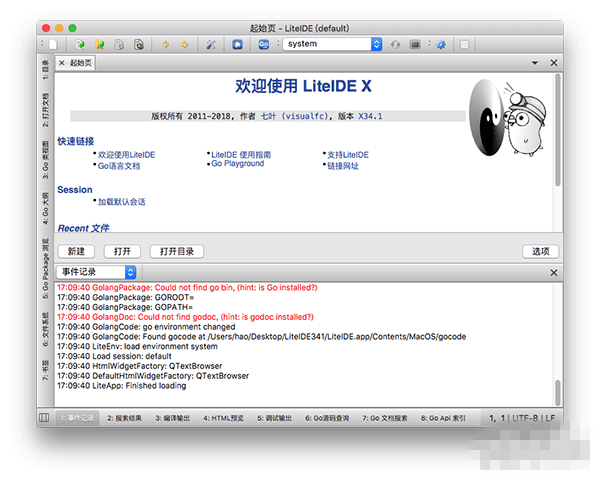
Task: Click the X34.1 version link
Action: click(x=370, y=116)
